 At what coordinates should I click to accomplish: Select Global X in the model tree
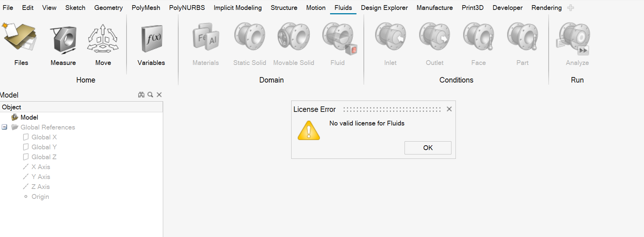click(44, 137)
